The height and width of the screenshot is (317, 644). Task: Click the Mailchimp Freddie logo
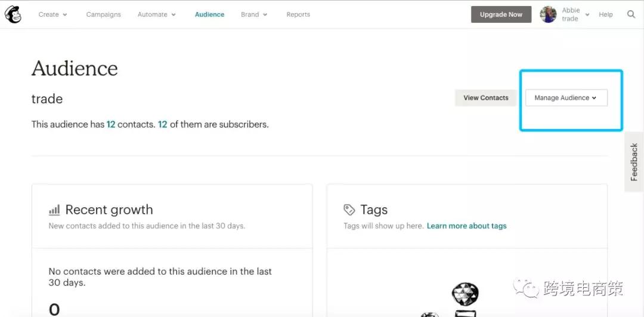(x=13, y=14)
